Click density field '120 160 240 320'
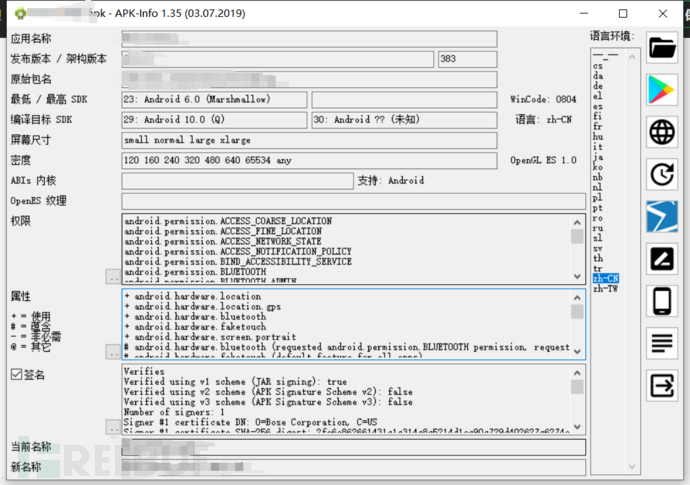Screen dimensions: 690x485 coord(309,161)
